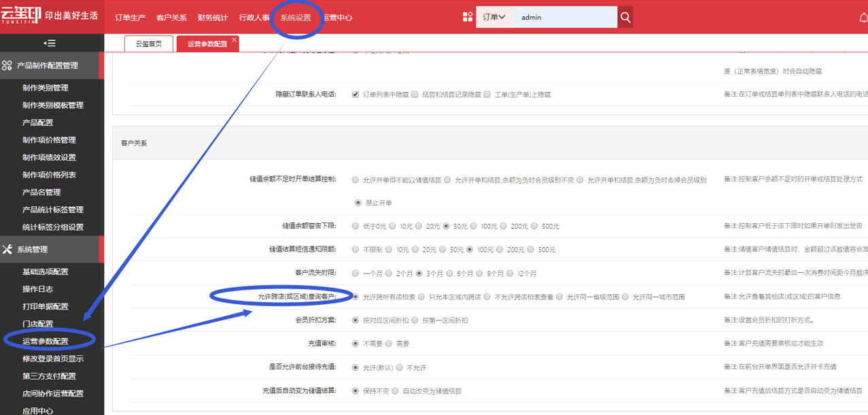
Task: Choose 6个月 for 客户流失时限
Action: click(x=450, y=273)
